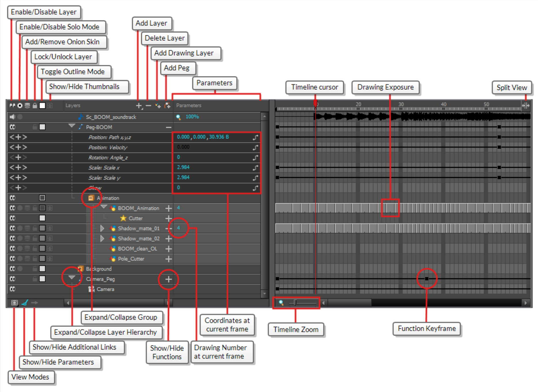Click the Add Drawing Layer icon
Image resolution: width=538 pixels, height=392 pixels.
(158, 106)
